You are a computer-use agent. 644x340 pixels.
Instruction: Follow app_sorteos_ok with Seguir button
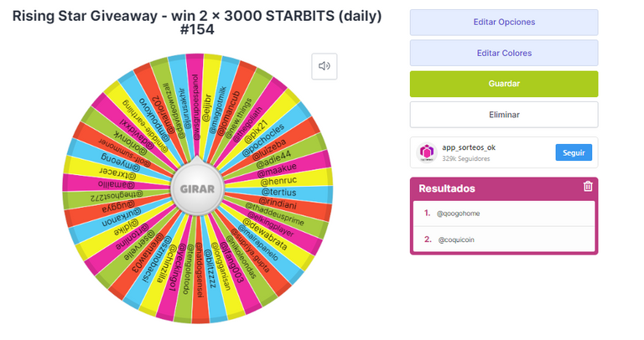(x=574, y=152)
